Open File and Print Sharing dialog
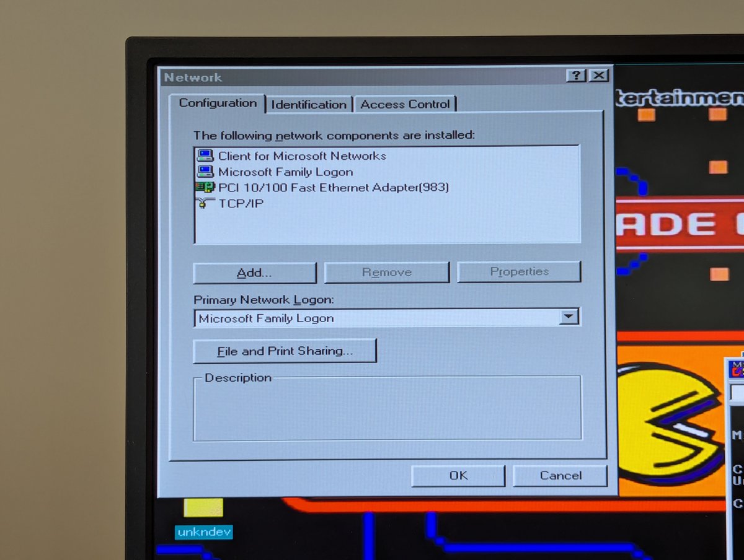Viewport: 744px width, 560px height. [285, 351]
